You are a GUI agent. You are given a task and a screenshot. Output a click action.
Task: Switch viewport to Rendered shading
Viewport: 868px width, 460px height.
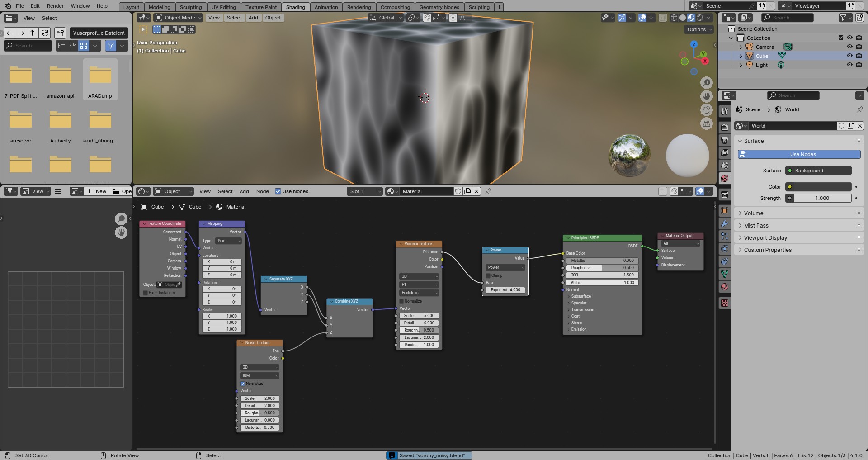pos(700,18)
